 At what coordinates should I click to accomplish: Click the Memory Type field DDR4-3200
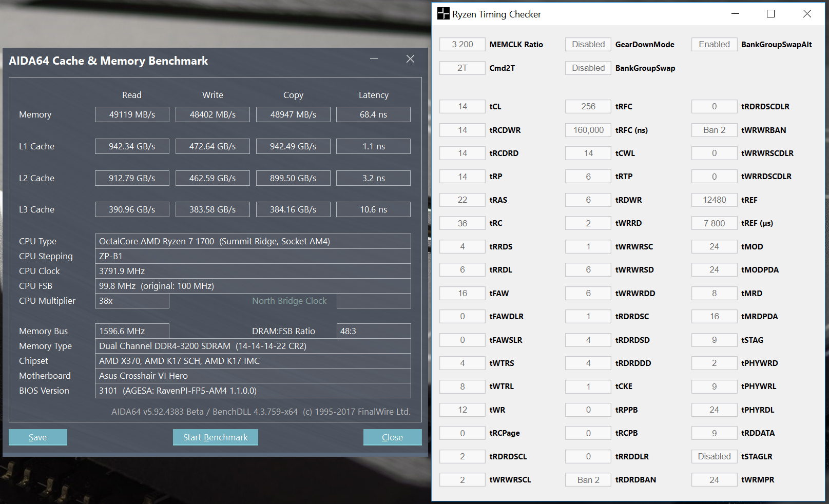click(253, 346)
